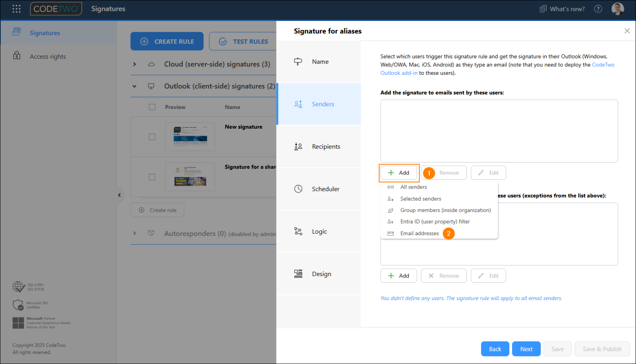636x364 pixels.
Task: Click the Save & Publish button
Action: tap(602, 349)
